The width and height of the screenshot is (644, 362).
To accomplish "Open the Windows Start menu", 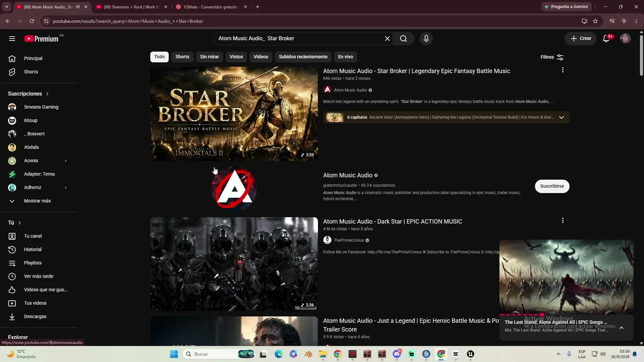I will click(x=174, y=354).
